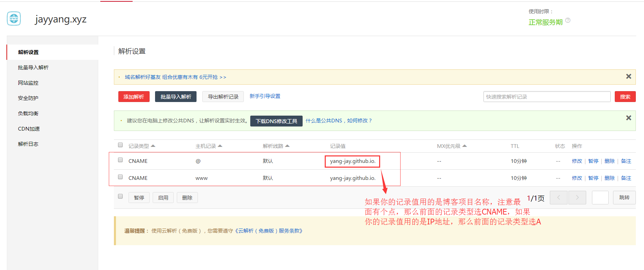Click the 10分钟 TTL in the www row
644x270 pixels.
519,178
